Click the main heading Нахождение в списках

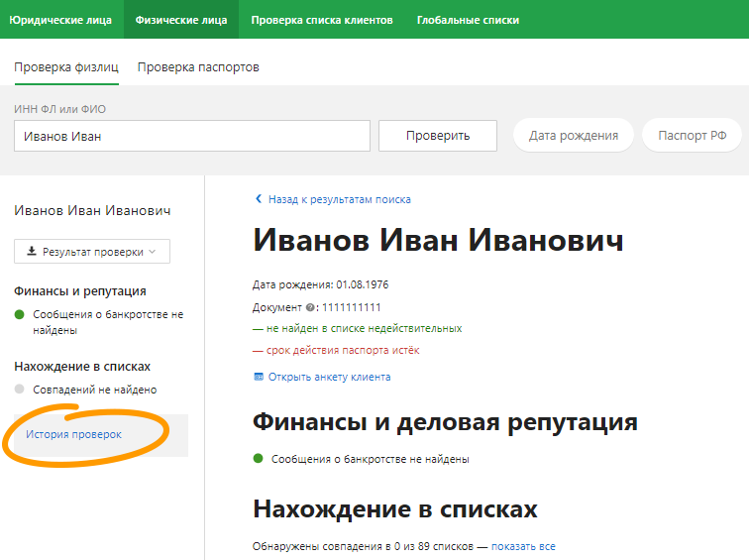(395, 508)
